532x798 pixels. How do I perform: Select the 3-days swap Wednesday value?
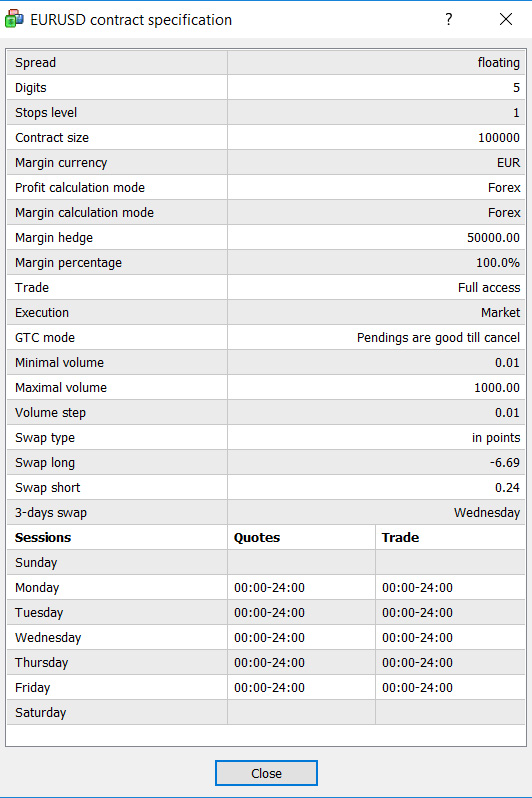tap(487, 512)
